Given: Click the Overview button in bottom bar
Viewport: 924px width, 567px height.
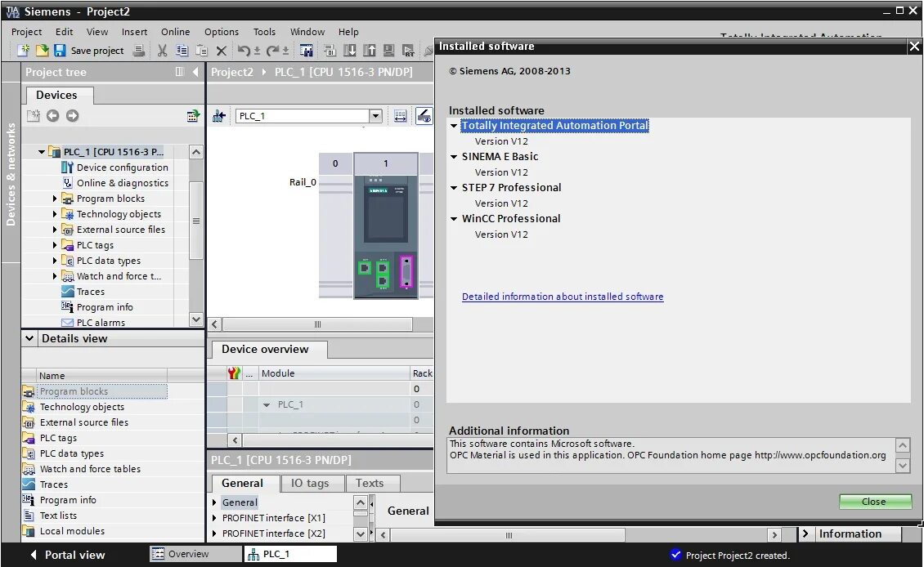Looking at the screenshot, I should (x=195, y=554).
